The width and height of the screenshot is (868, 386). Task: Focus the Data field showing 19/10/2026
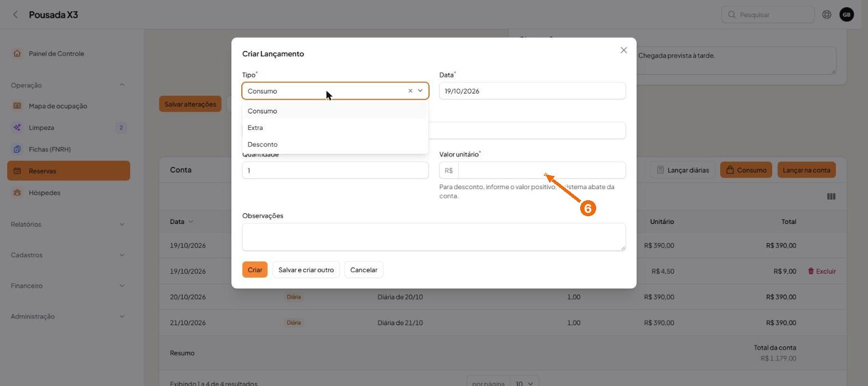(533, 91)
